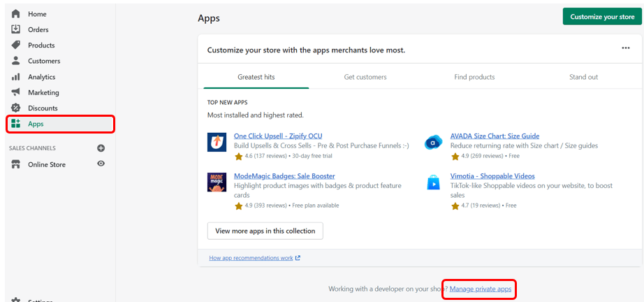Open Online Store sales channel
The width and height of the screenshot is (644, 302).
coord(46,165)
